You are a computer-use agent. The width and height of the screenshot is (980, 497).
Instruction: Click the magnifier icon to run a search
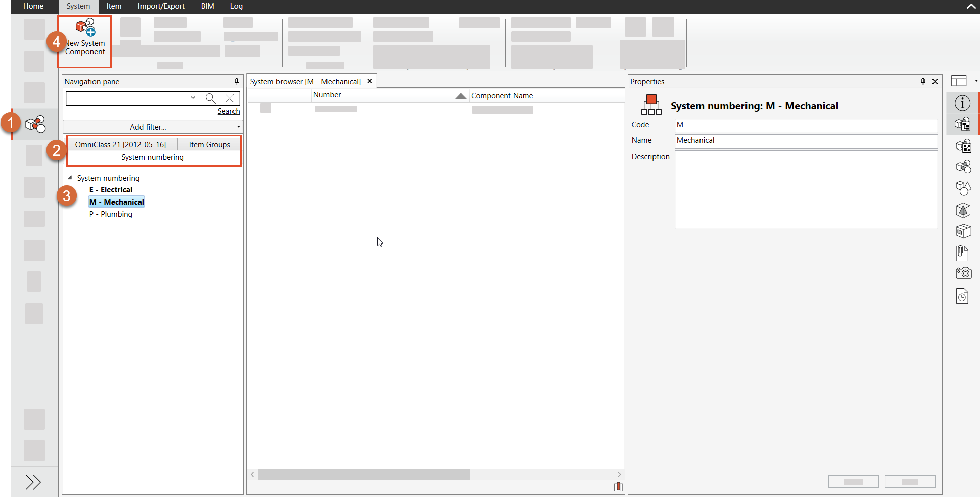click(x=211, y=98)
